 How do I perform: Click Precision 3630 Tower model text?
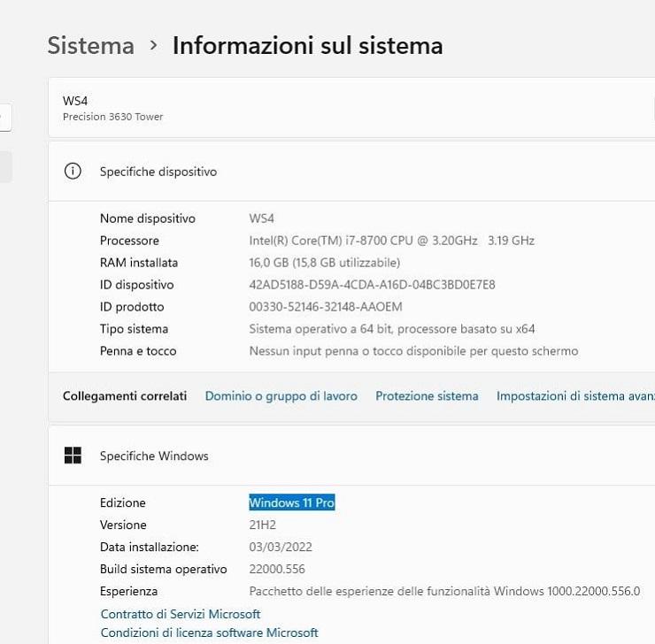pyautogui.click(x=112, y=117)
